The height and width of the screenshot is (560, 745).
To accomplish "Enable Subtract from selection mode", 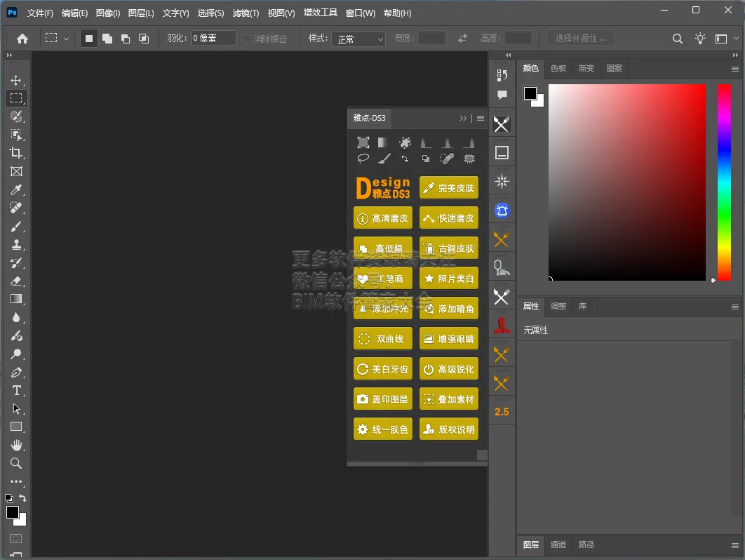I will click(126, 39).
